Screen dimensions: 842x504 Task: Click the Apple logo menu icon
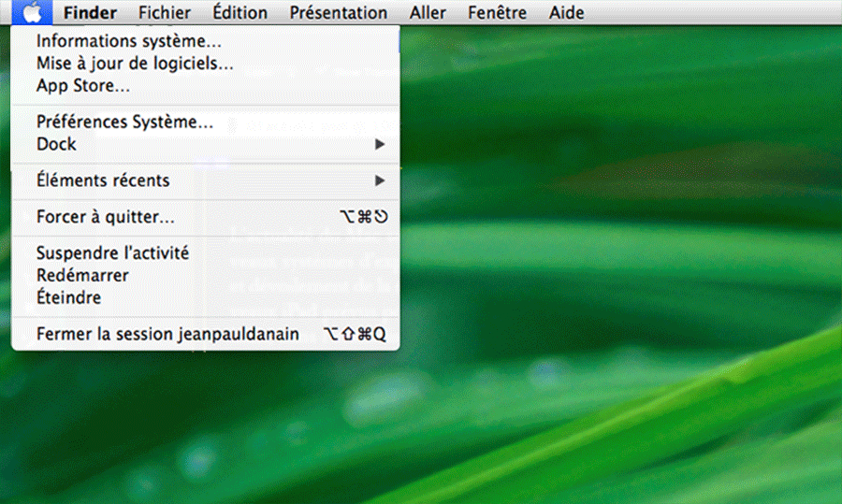(x=32, y=12)
